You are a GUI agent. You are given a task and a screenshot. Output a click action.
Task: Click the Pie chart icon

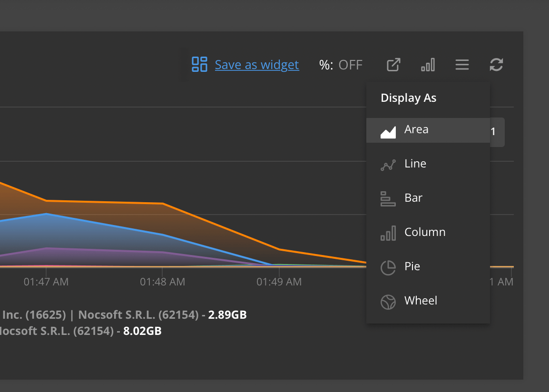pos(388,267)
